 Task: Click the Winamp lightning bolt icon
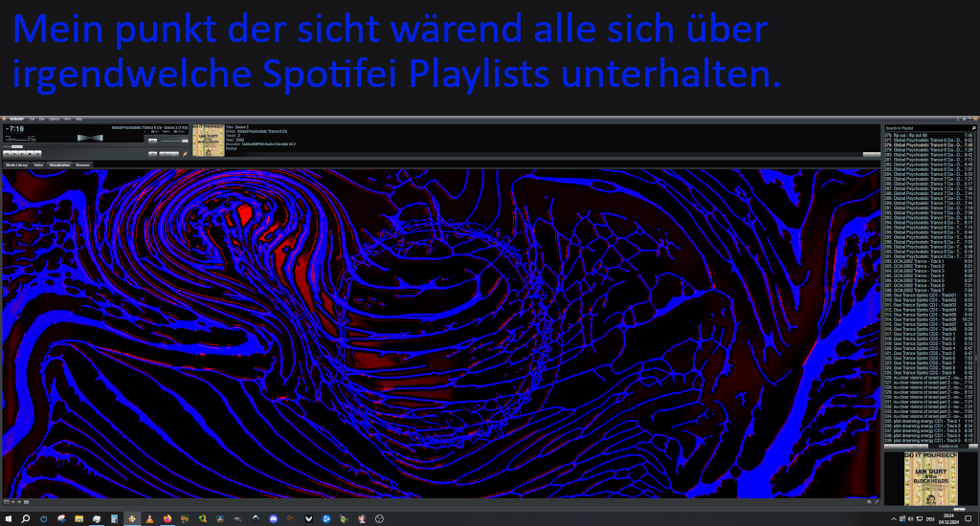[x=184, y=153]
